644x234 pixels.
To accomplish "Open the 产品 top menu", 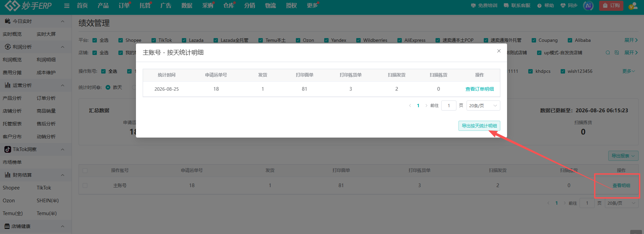I will [x=103, y=6].
